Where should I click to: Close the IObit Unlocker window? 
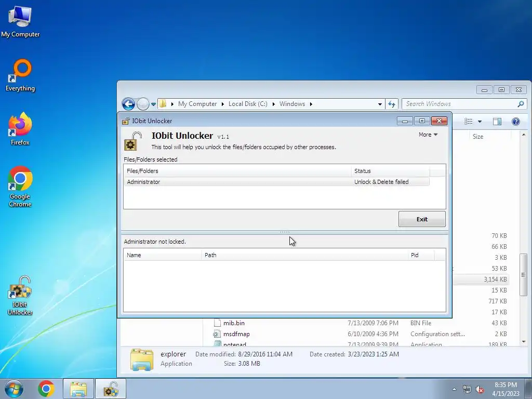(439, 121)
